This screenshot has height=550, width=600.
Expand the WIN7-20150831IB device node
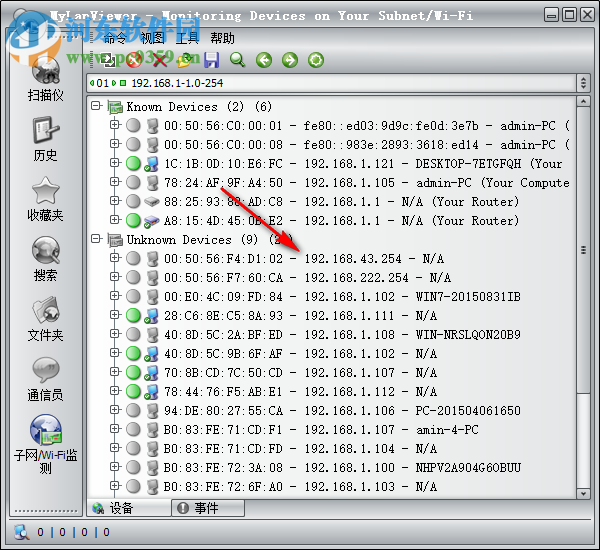[x=114, y=295]
